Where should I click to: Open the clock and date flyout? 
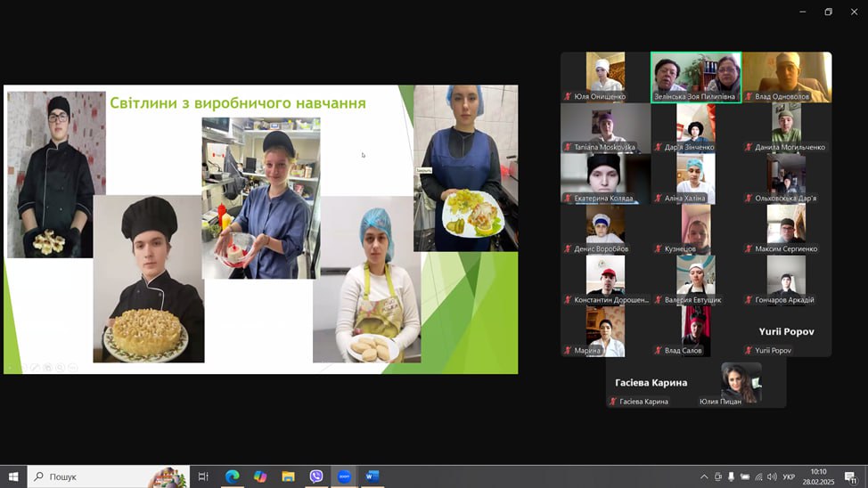pos(818,476)
